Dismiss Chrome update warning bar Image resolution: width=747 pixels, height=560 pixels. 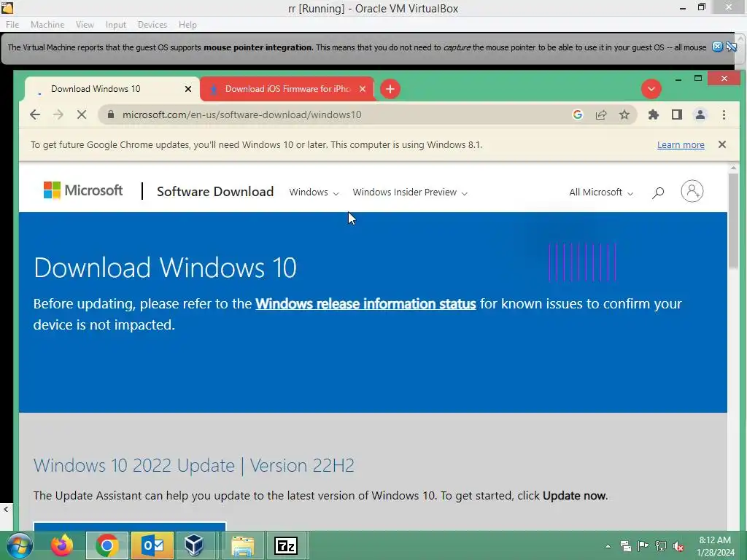[x=722, y=144]
